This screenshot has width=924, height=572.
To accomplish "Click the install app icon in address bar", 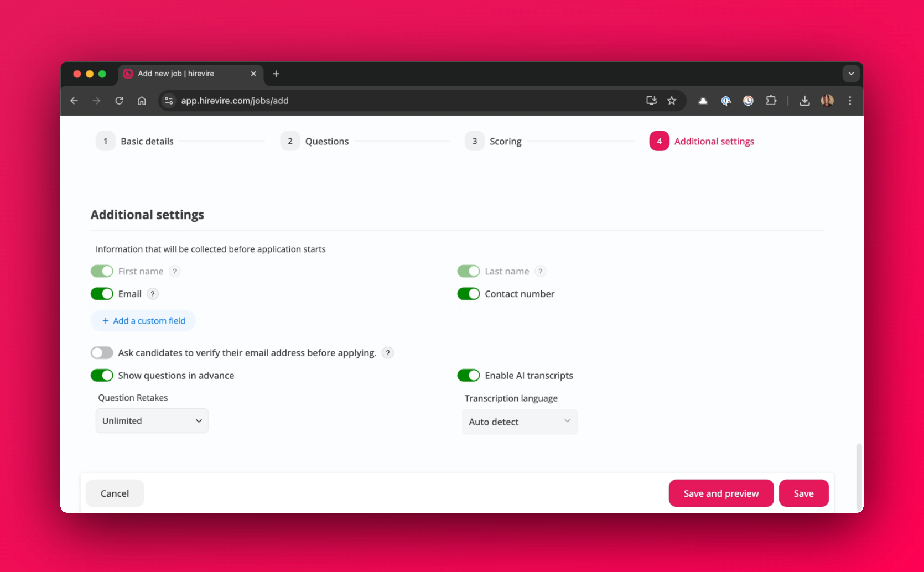I will point(651,101).
